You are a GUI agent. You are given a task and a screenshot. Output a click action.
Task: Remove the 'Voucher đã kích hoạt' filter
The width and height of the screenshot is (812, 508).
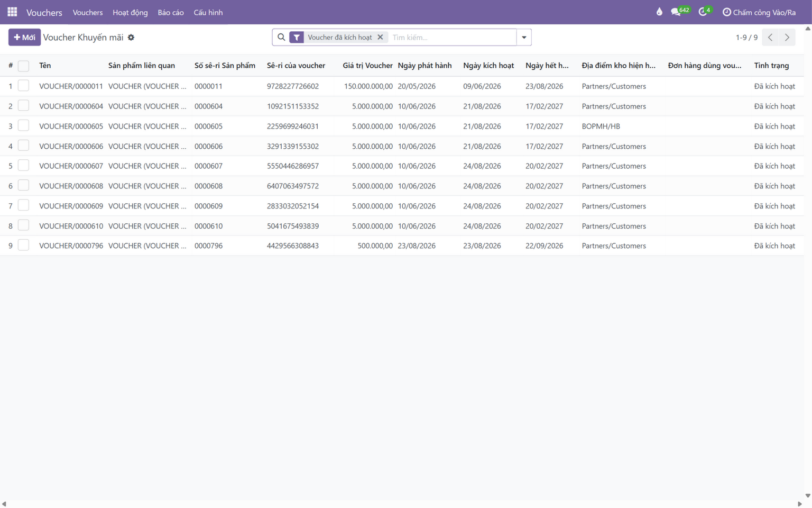380,38
